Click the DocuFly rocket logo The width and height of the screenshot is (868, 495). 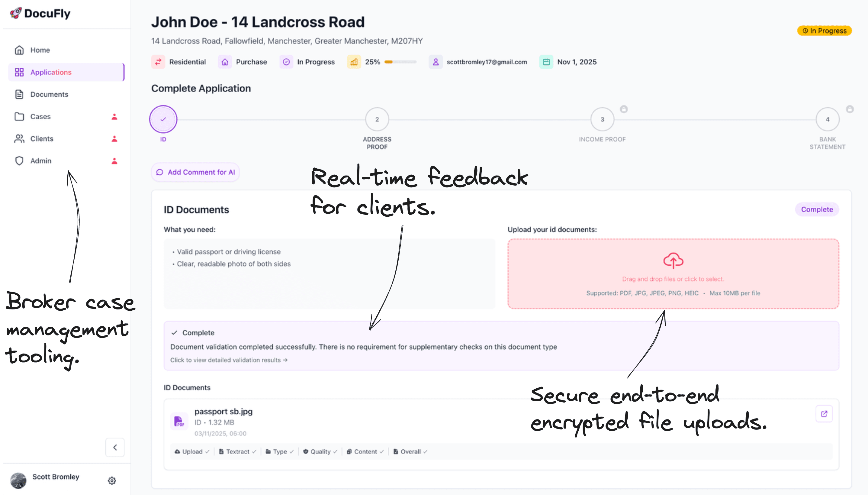click(16, 13)
